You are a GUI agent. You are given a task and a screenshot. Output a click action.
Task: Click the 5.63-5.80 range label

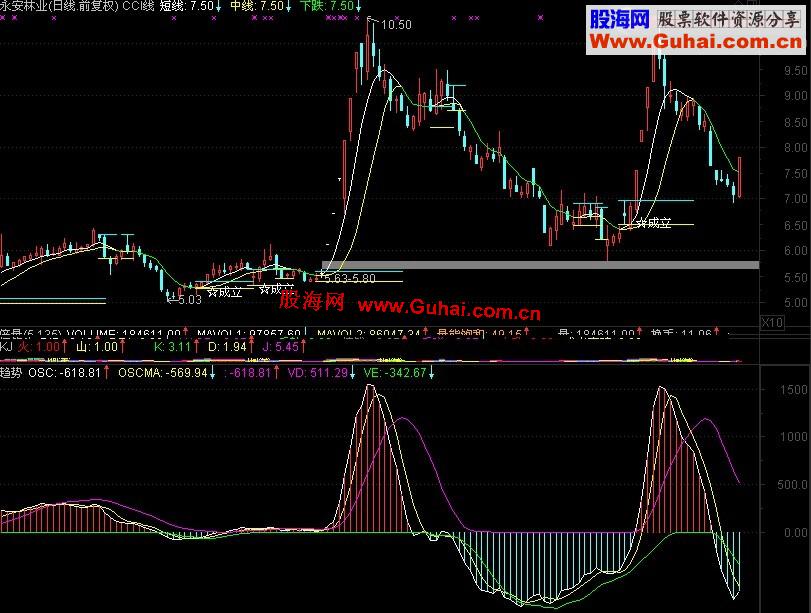click(351, 278)
